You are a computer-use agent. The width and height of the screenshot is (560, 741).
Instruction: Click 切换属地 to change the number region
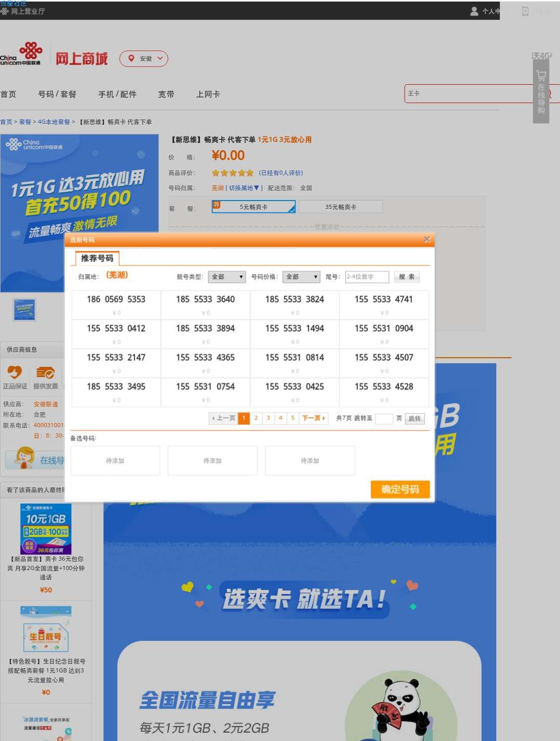tap(244, 188)
